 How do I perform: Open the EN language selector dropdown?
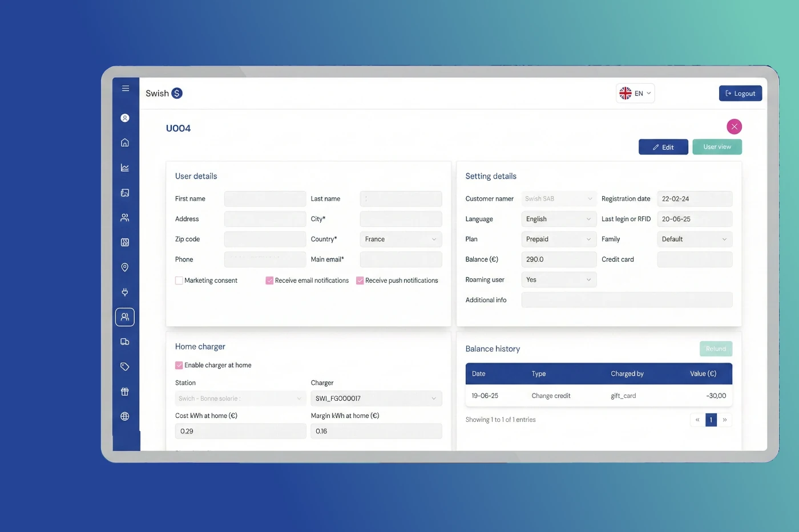coord(635,94)
